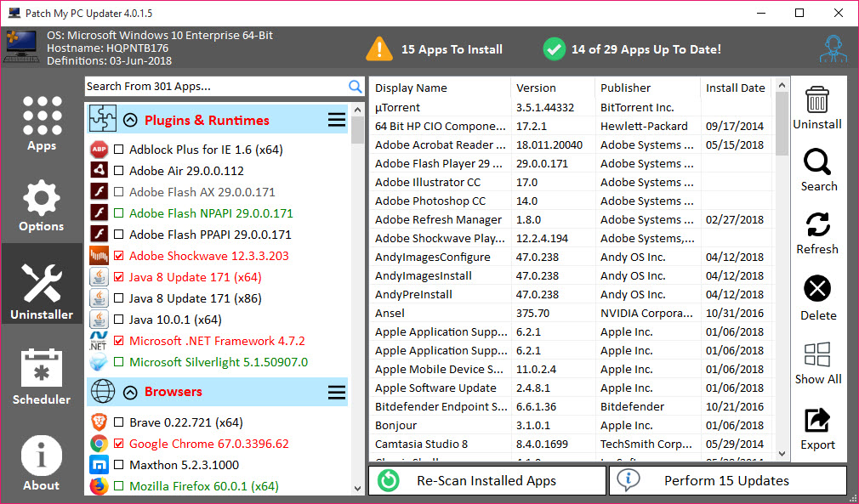Check Adblock Plus for IE 1.6 (x64)
The width and height of the screenshot is (859, 504).
click(x=118, y=150)
